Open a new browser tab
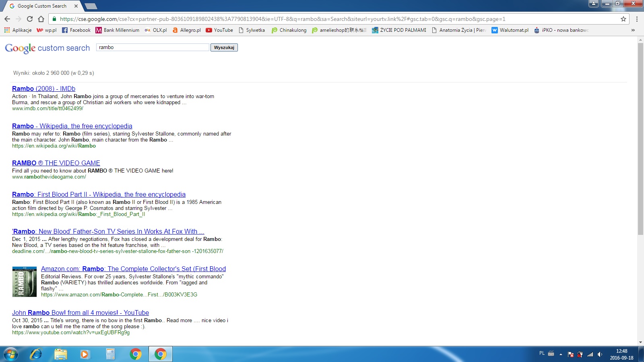 [91, 6]
